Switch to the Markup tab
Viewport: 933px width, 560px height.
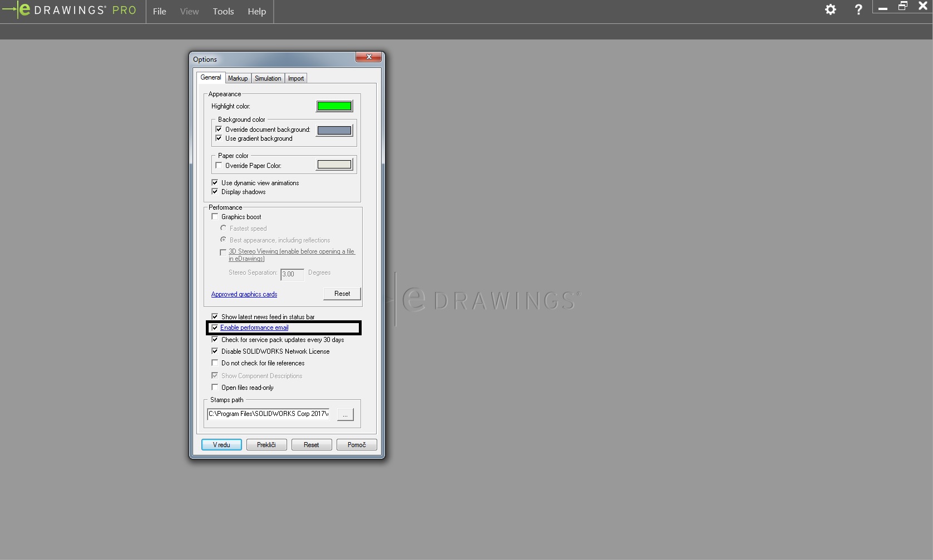(x=238, y=78)
